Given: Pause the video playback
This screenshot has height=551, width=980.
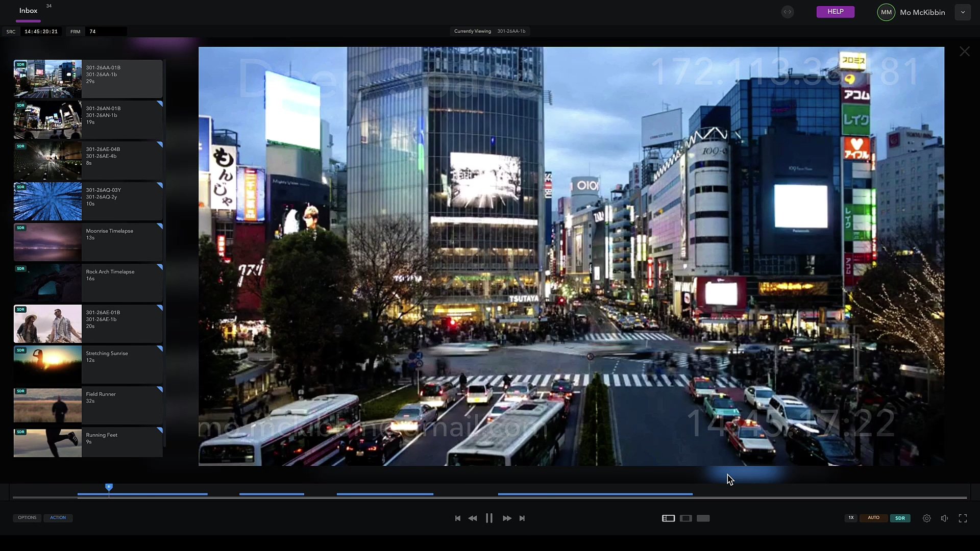Looking at the screenshot, I should pyautogui.click(x=489, y=518).
